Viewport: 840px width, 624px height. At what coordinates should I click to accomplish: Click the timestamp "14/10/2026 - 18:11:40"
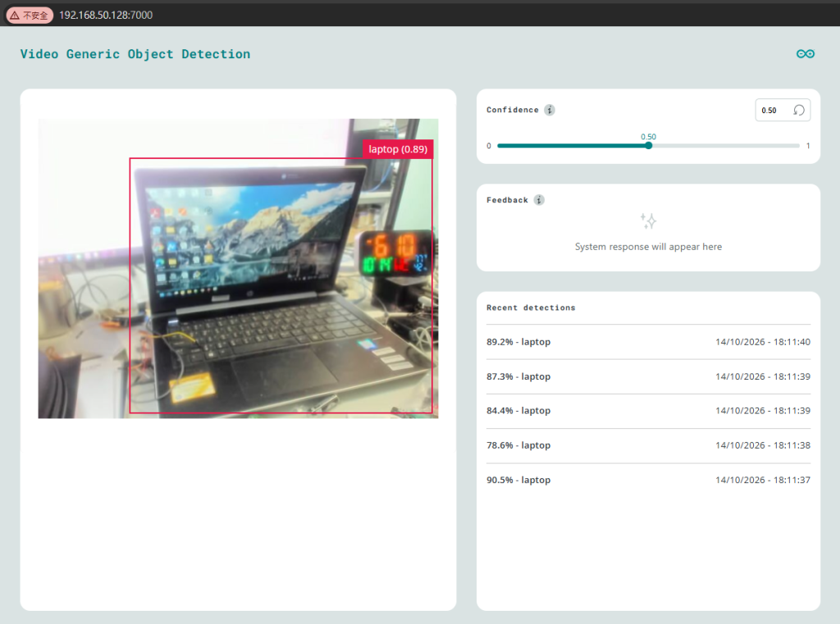pyautogui.click(x=763, y=342)
